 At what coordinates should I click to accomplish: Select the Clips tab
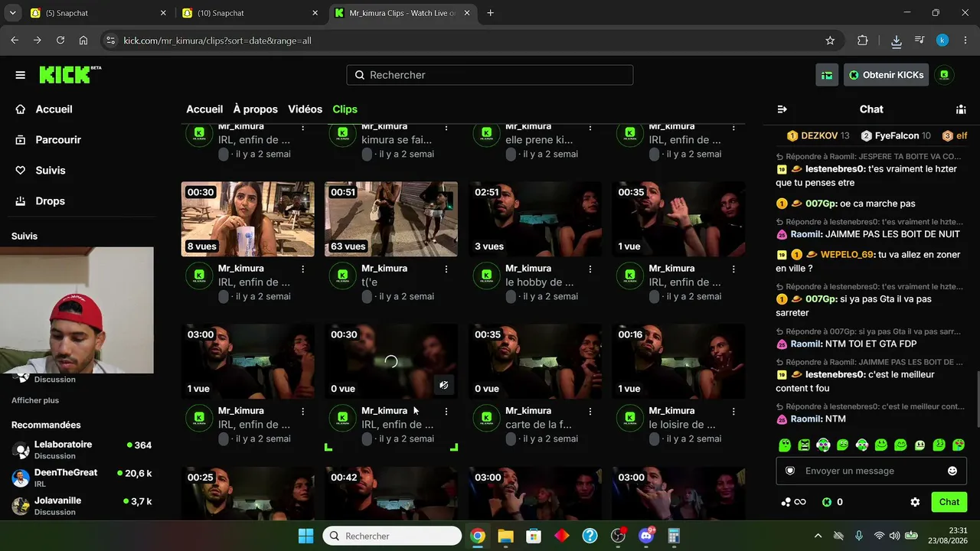345,109
